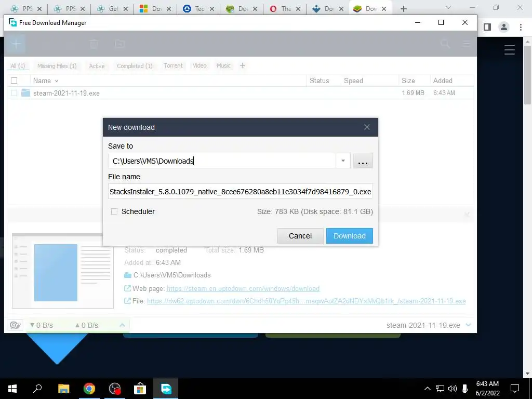Image resolution: width=532 pixels, height=399 pixels.
Task: Click the Status column header
Action: [x=320, y=81]
